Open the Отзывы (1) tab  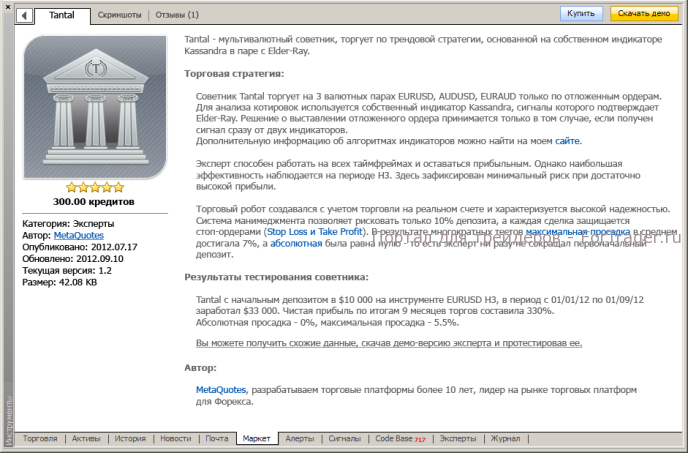pos(177,15)
